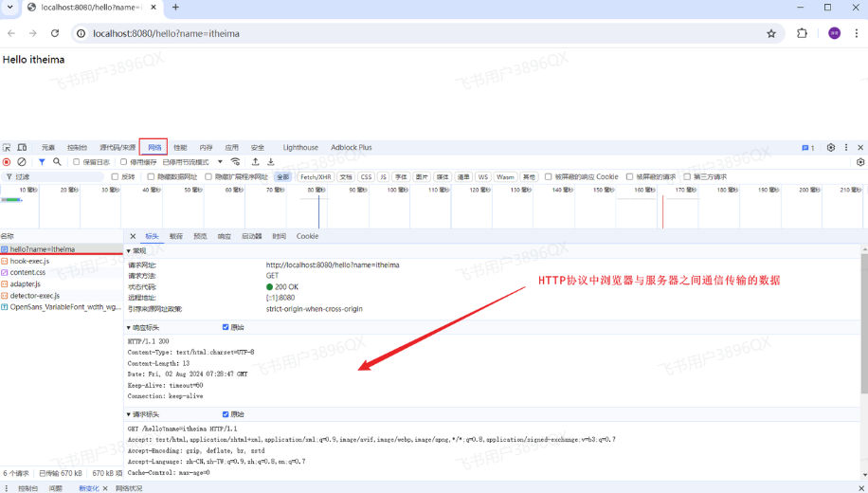The image size is (868, 493).
Task: Click the red load marker in timeline
Action: pos(662,211)
